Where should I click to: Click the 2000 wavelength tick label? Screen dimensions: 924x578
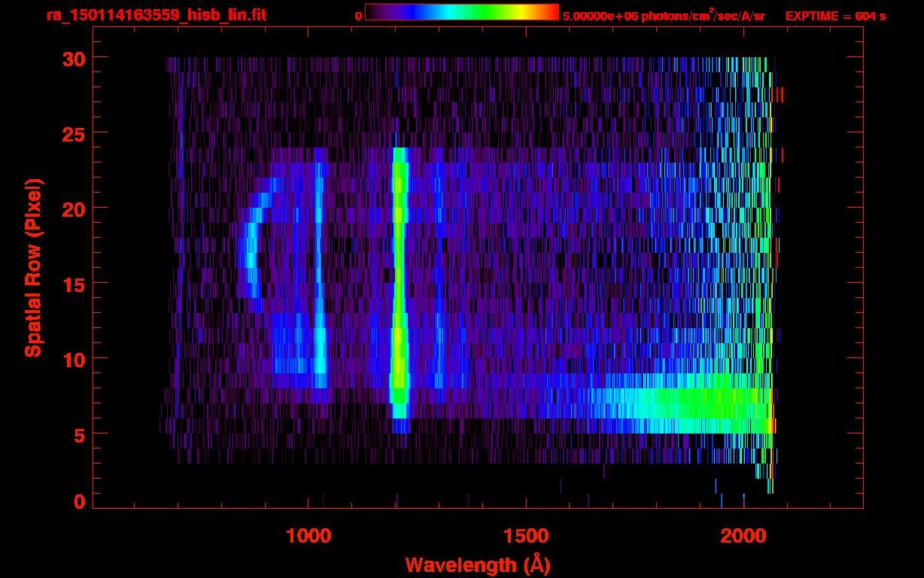tap(743, 535)
